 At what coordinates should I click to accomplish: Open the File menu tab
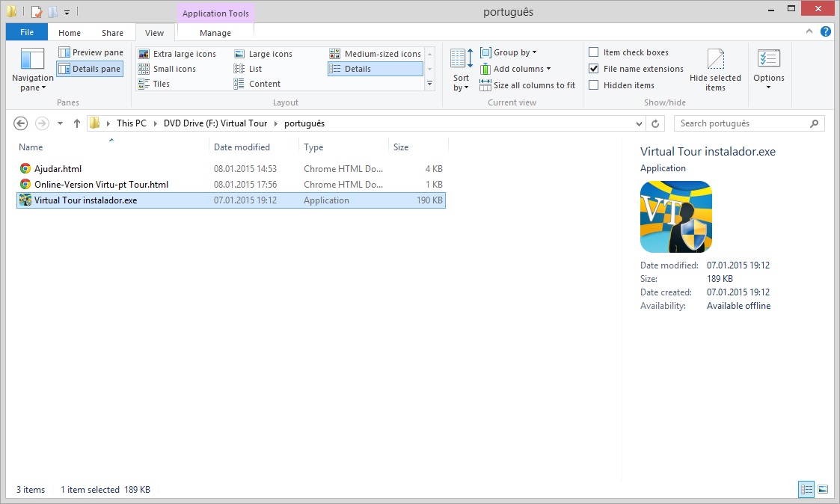click(x=27, y=32)
